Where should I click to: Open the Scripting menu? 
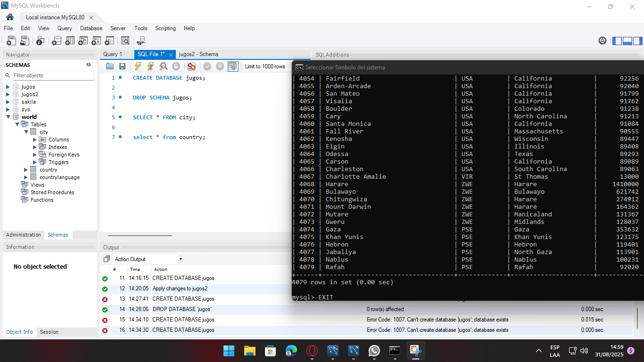165,28
